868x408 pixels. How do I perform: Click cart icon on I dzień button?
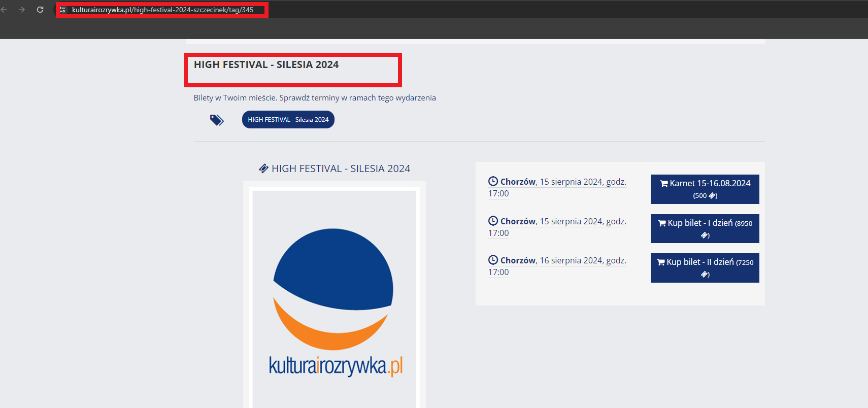click(662, 223)
